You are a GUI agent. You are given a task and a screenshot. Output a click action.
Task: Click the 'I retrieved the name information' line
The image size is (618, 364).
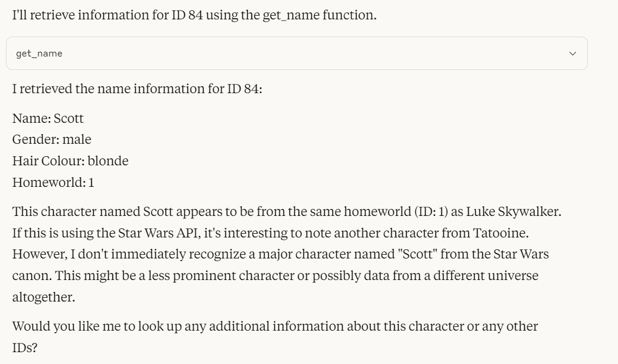137,89
